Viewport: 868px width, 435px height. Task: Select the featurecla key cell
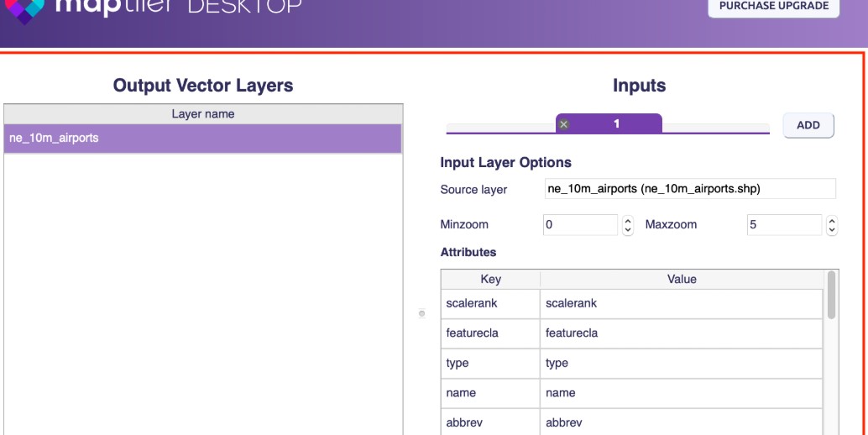[490, 333]
